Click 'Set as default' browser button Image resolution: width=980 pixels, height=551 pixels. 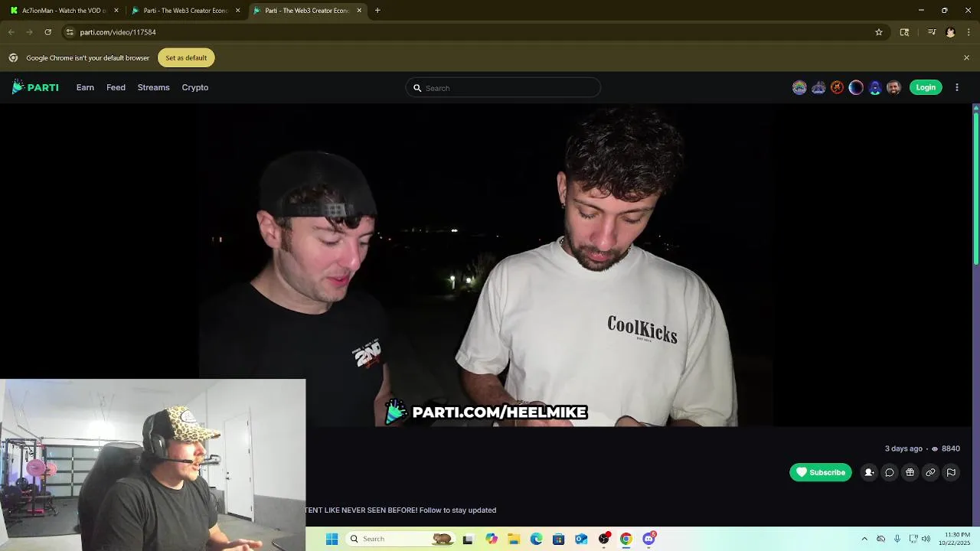click(186, 57)
